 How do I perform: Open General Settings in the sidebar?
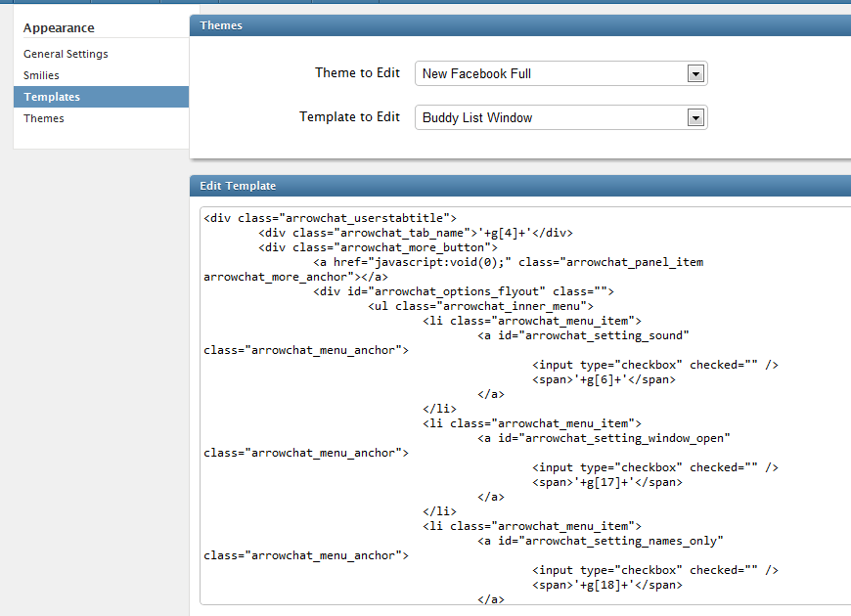[x=66, y=54]
